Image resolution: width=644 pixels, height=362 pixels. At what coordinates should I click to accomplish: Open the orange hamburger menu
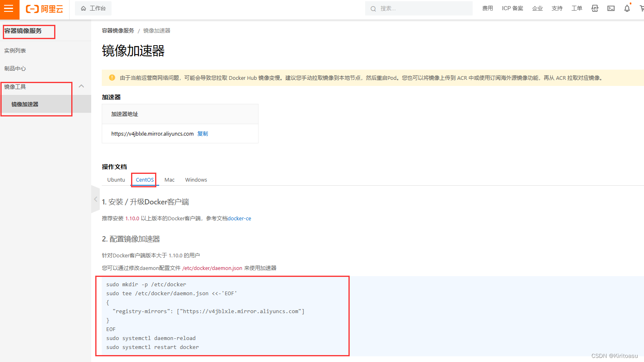pyautogui.click(x=9, y=9)
